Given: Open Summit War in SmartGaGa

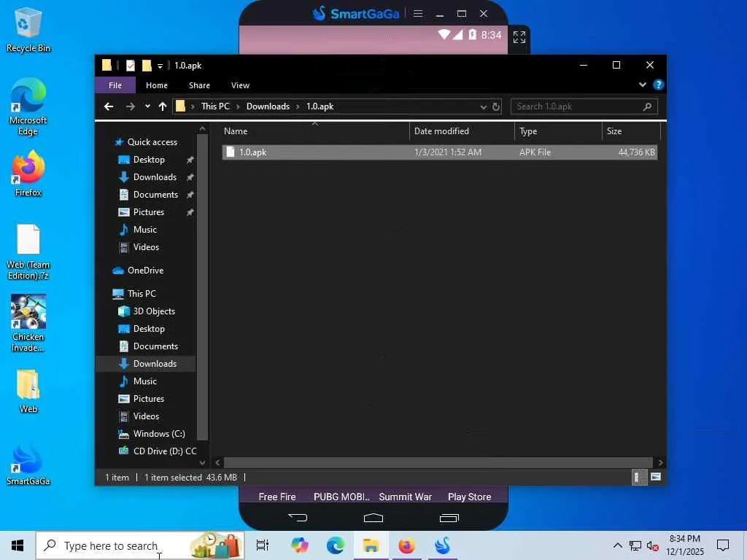Looking at the screenshot, I should (x=405, y=497).
